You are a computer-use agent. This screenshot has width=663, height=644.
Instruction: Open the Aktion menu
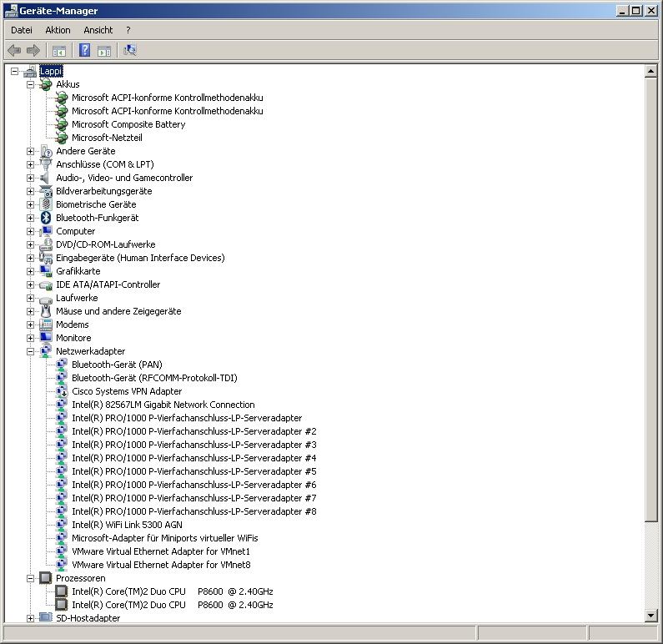58,30
